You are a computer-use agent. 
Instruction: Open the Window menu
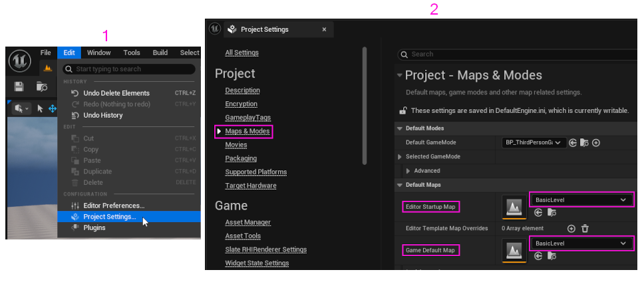(x=98, y=53)
